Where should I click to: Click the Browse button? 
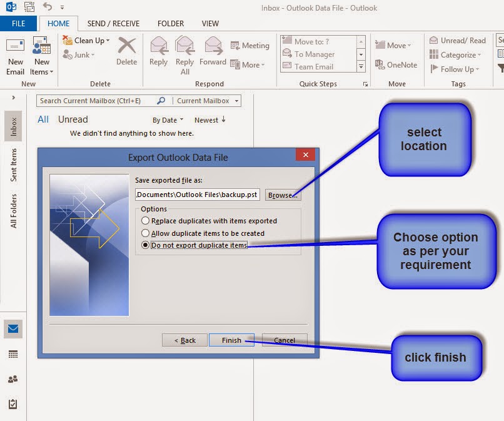coord(283,195)
